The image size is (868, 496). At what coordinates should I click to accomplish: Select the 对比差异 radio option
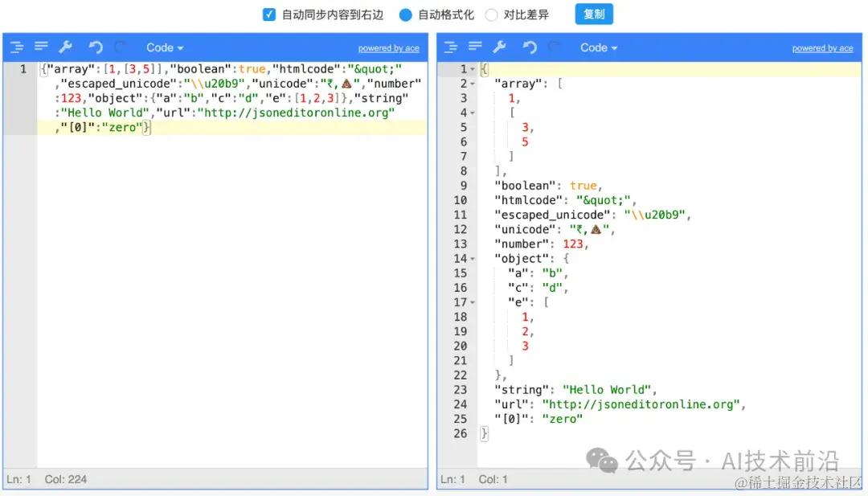492,15
